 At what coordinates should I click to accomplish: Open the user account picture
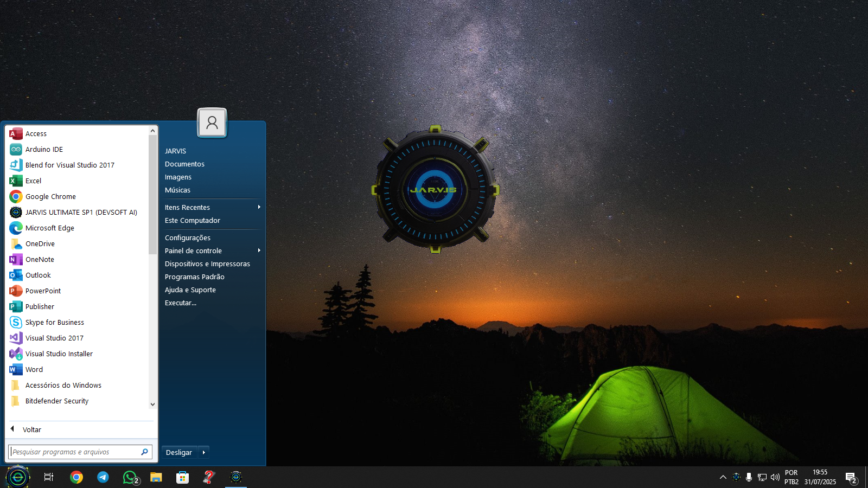pos(212,123)
